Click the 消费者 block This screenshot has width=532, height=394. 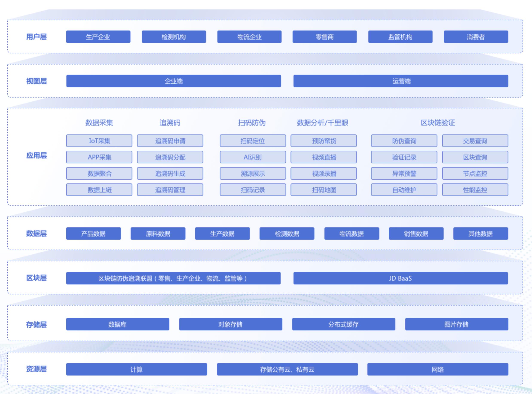coord(476,37)
